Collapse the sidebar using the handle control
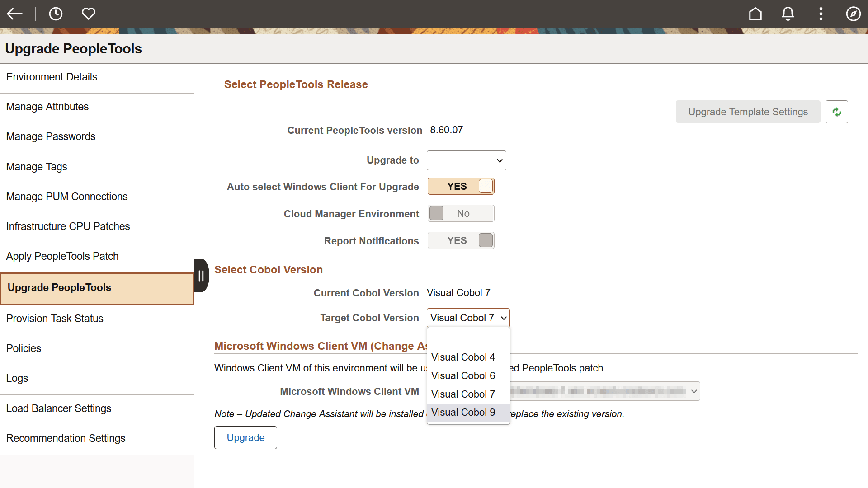Image resolution: width=868 pixels, height=488 pixels. tap(201, 275)
